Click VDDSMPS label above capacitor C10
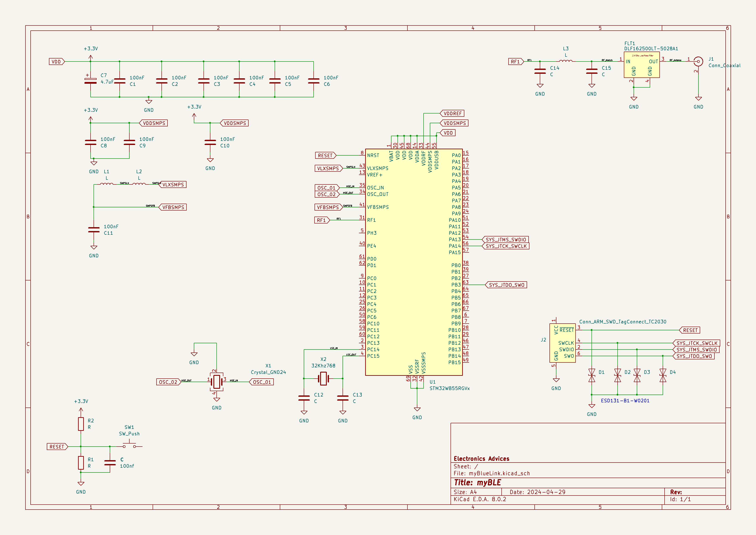The height and width of the screenshot is (535, 756). click(234, 123)
